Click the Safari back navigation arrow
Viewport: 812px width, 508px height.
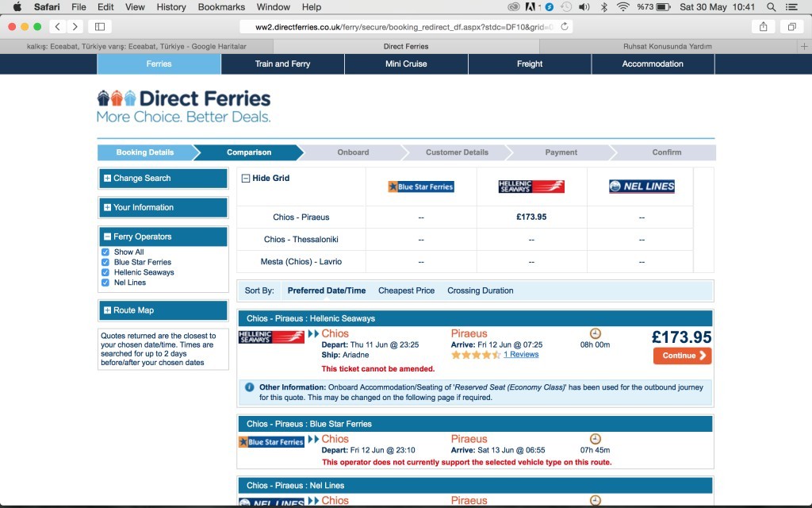click(58, 26)
